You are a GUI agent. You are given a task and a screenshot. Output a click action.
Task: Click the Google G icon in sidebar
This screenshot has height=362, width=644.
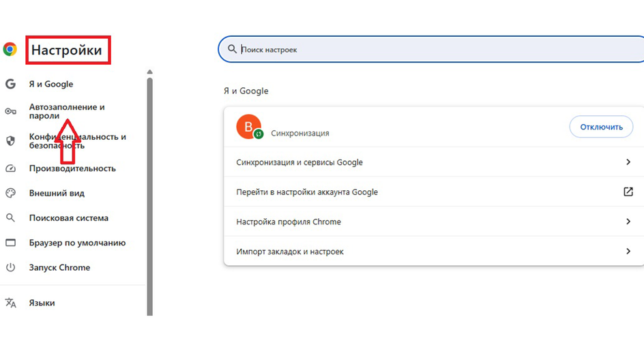click(10, 84)
